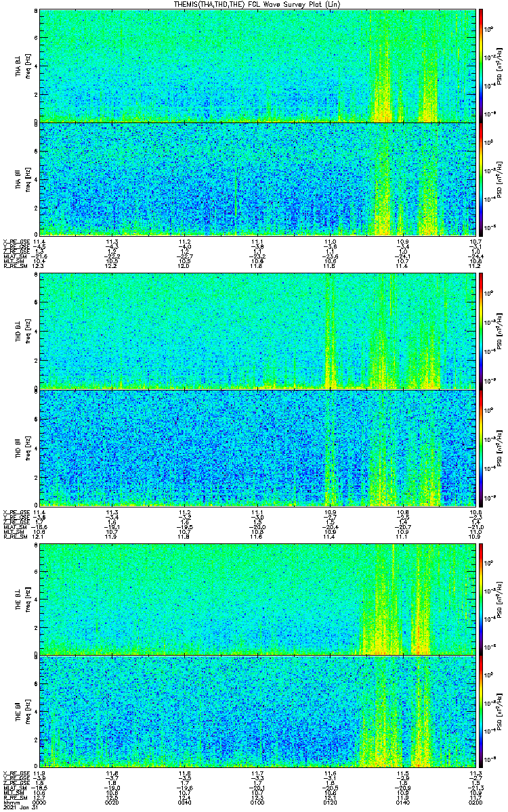Viewport: 508px width, 812px height.
Task: Click the color bar beside THE B-perpendicular panel
Action: 481,598
